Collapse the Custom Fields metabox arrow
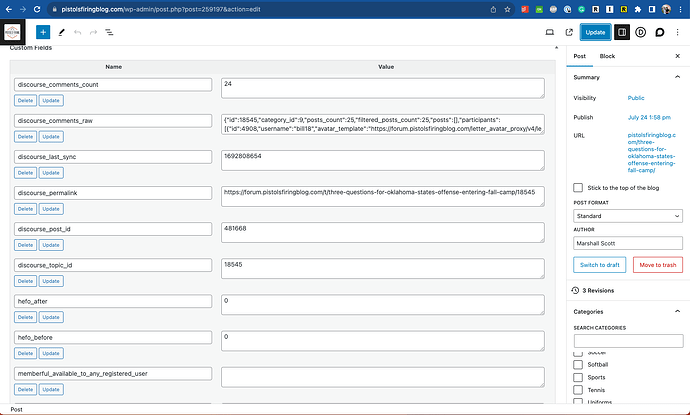The width and height of the screenshot is (690, 415). pos(556,48)
